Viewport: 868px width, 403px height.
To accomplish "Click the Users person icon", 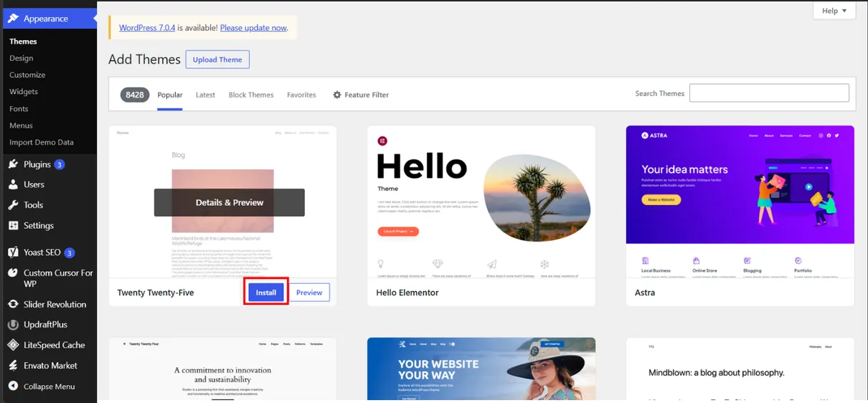I will pos(13,184).
